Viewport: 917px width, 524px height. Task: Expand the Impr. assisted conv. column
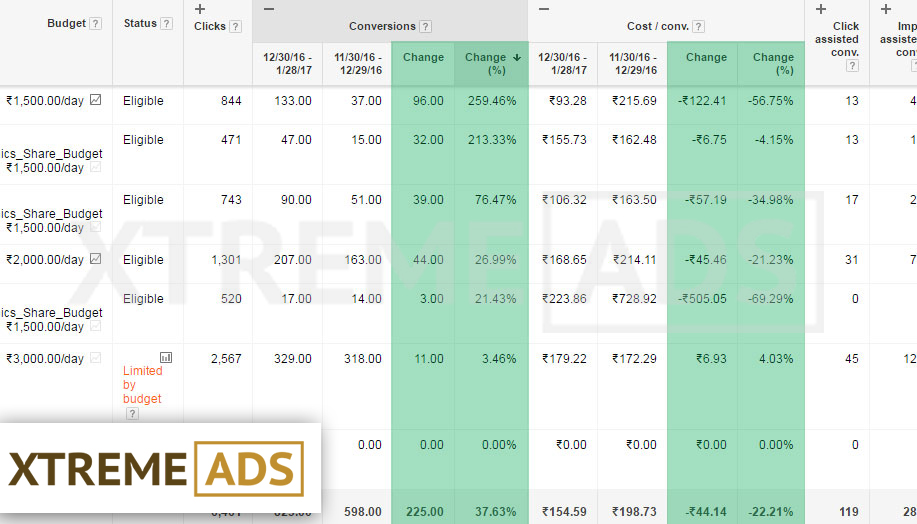(x=886, y=9)
